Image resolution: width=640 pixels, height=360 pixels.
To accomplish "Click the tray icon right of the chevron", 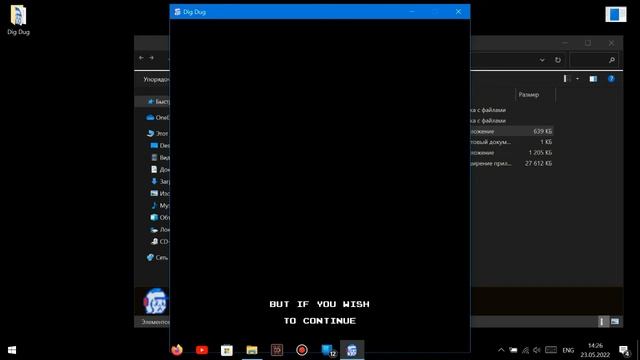I will tap(513, 350).
